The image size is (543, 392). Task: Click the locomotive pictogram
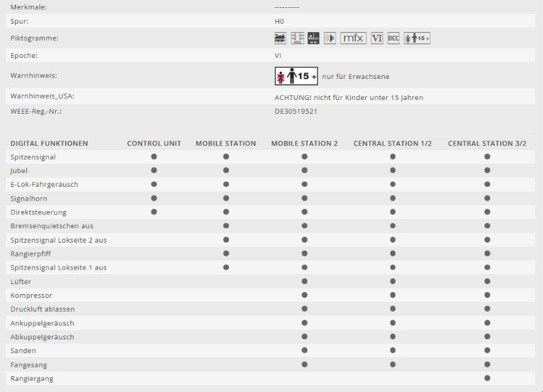[x=280, y=38]
